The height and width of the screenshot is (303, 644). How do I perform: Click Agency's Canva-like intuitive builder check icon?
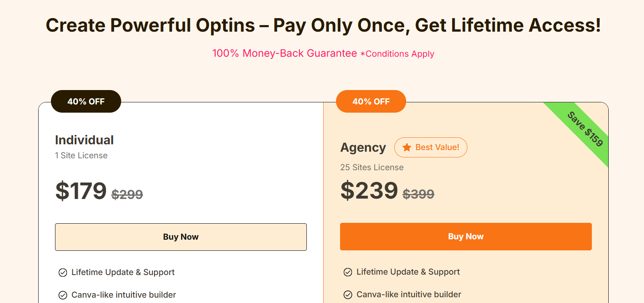(348, 295)
